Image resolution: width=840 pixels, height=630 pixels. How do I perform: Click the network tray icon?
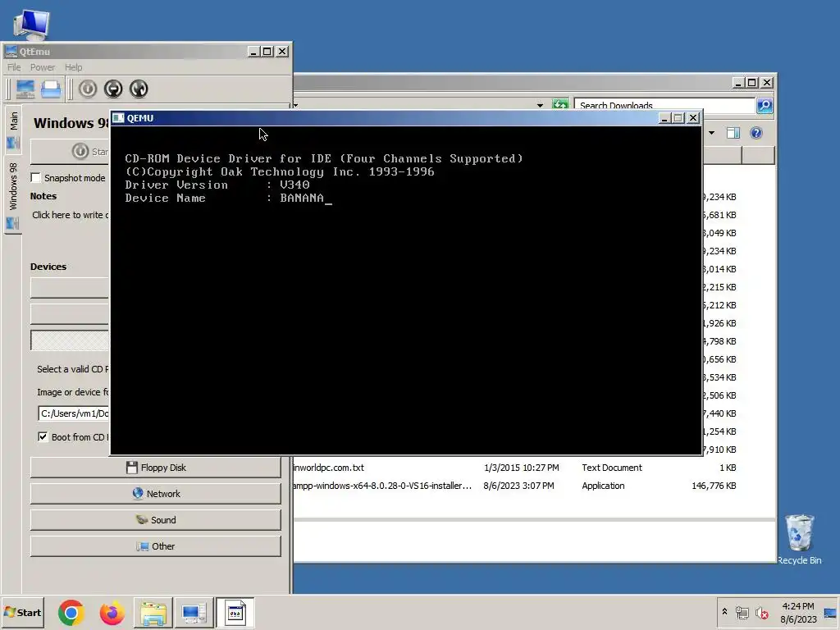tap(742, 612)
